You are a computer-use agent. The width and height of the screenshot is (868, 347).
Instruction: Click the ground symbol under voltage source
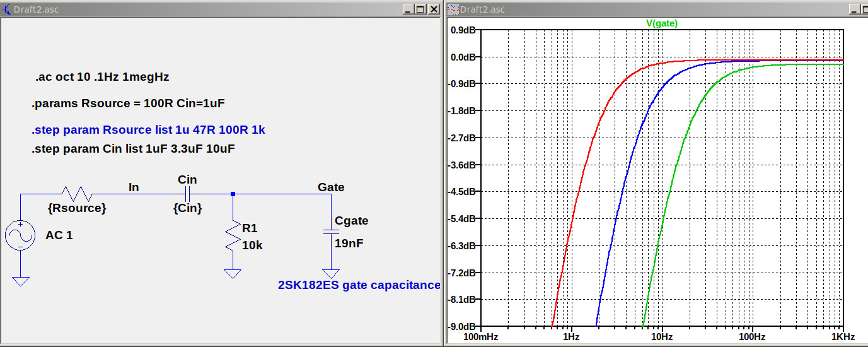20,281
